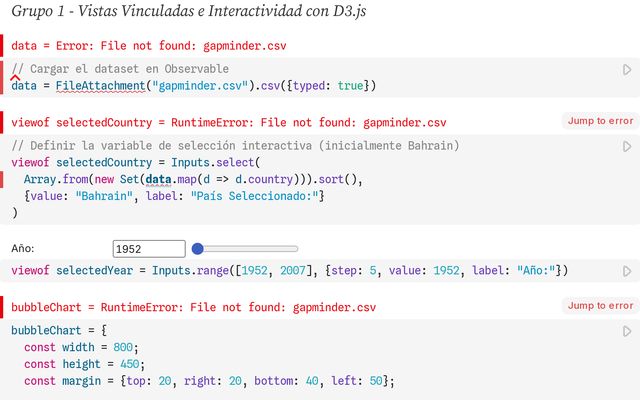Click the comment Cargar el dataset en Observable
The width and height of the screenshot is (640, 400).
coord(120,69)
